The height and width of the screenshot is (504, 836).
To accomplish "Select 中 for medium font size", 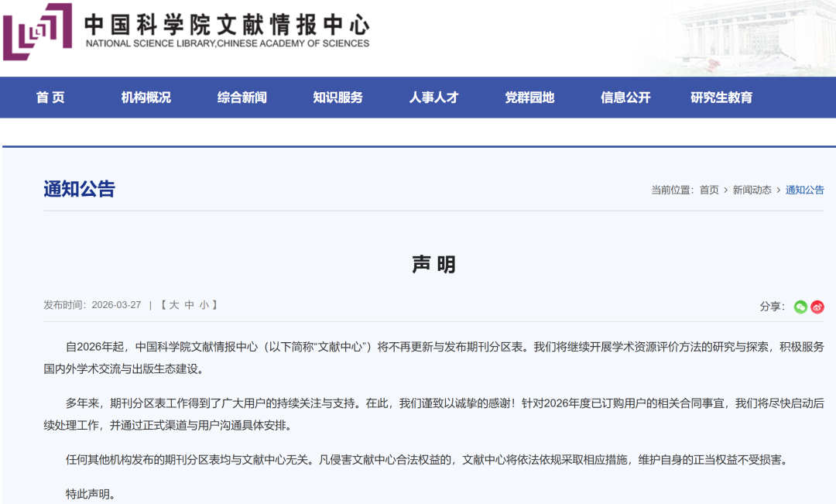I will [x=191, y=305].
